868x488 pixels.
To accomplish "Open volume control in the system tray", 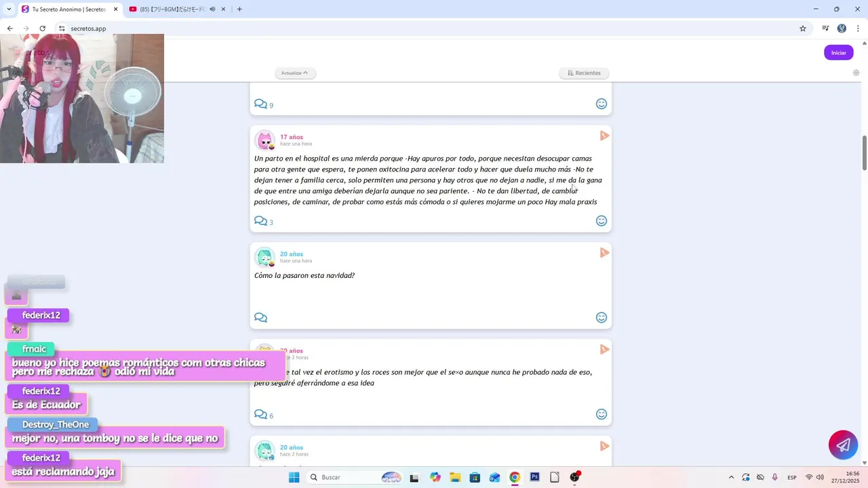I will click(x=820, y=477).
